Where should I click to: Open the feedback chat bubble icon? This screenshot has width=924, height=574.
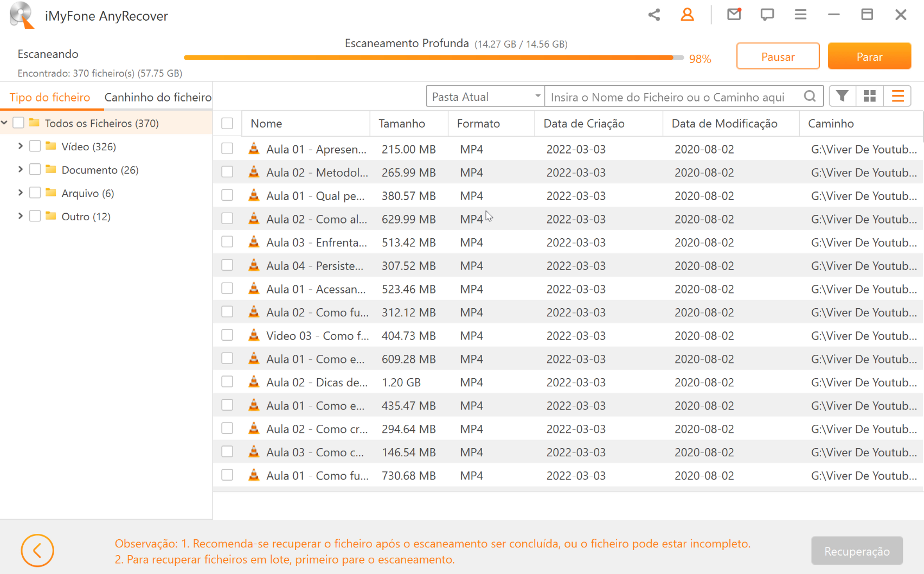point(767,15)
